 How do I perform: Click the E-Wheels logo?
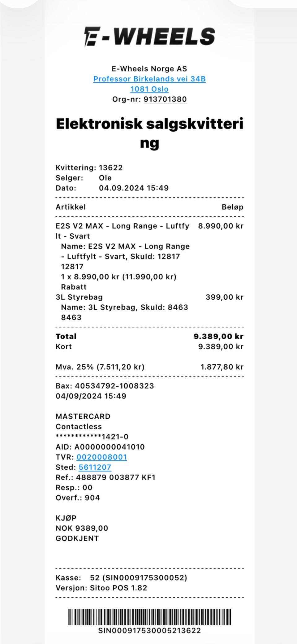coord(149,37)
